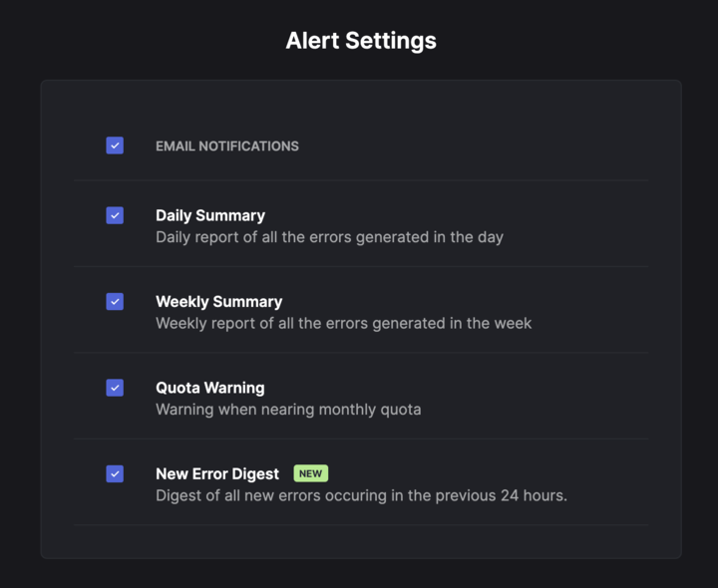The width and height of the screenshot is (718, 588).
Task: Disable the Weekly Summary checkbox
Action: pos(115,301)
